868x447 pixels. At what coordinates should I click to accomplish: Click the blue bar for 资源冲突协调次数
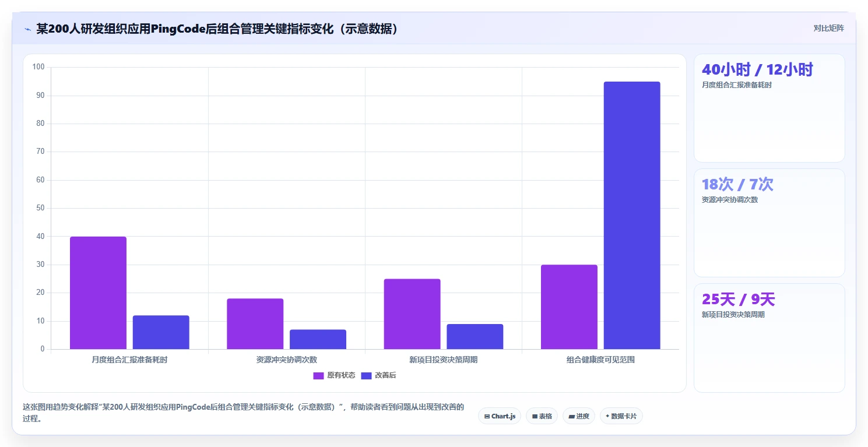point(318,339)
